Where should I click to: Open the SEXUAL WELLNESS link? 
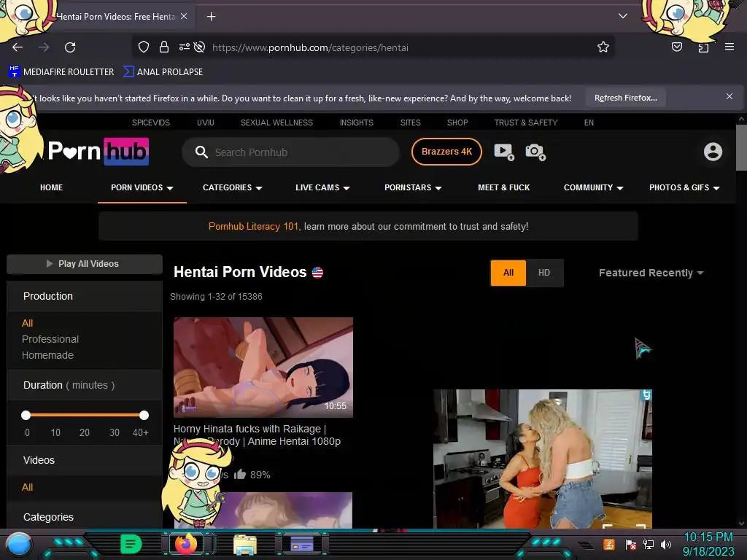(276, 122)
